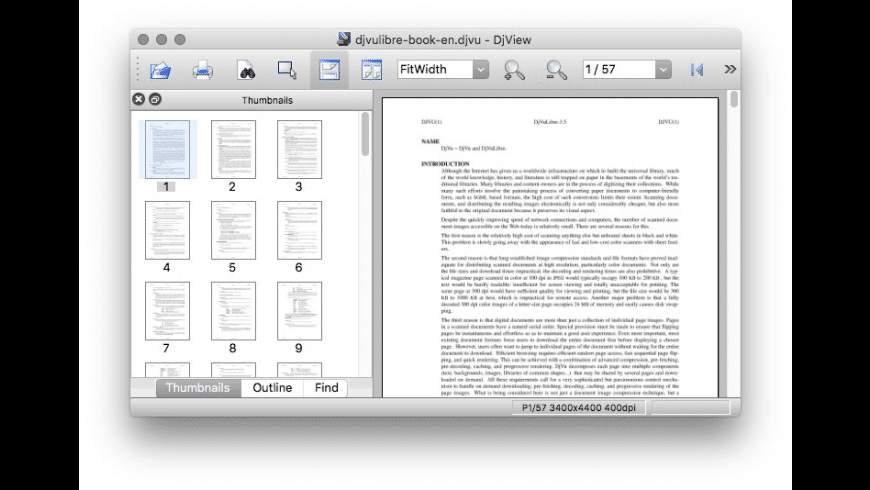The height and width of the screenshot is (490, 870).
Task: Zoom in with the magnifier plus icon
Action: 514,70
